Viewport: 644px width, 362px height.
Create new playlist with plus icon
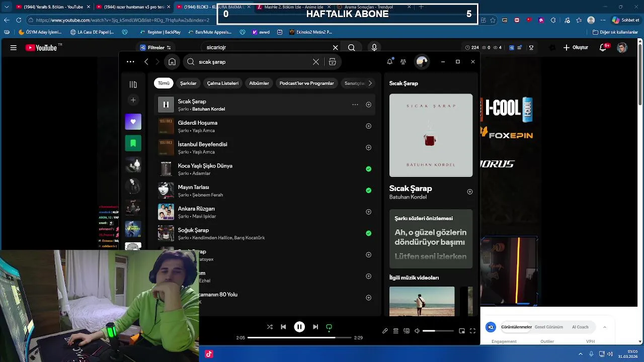coord(133,100)
